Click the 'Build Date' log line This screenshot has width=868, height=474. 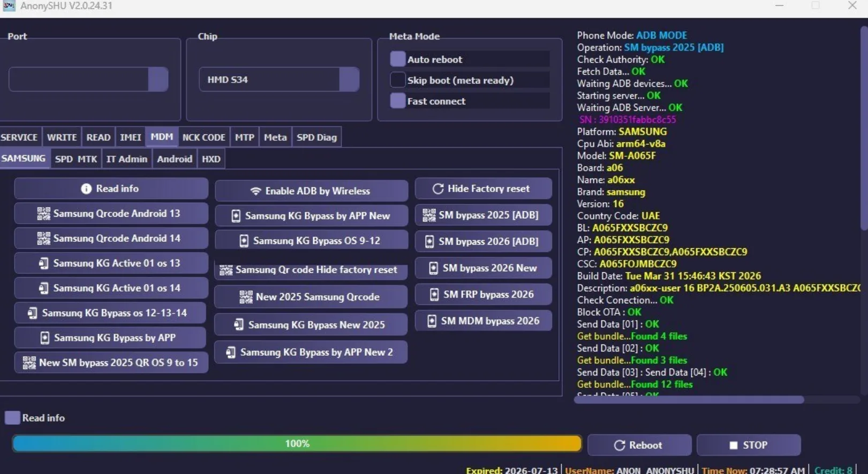pyautogui.click(x=669, y=276)
